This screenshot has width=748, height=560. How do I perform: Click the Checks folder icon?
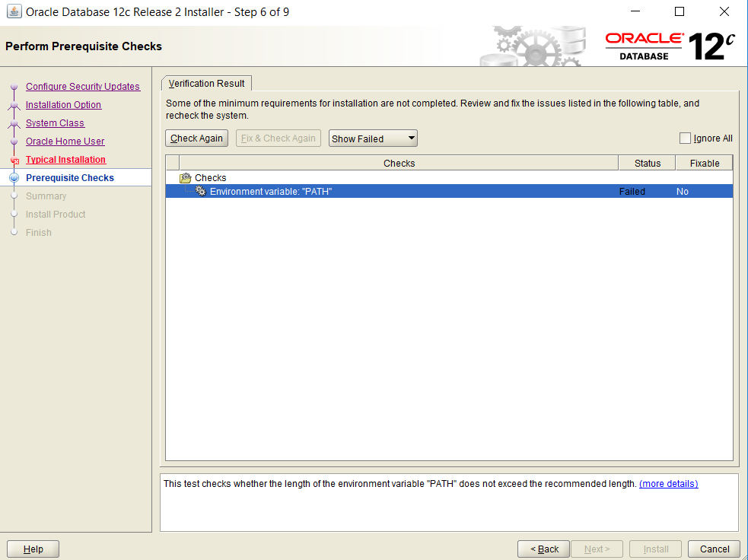click(185, 178)
